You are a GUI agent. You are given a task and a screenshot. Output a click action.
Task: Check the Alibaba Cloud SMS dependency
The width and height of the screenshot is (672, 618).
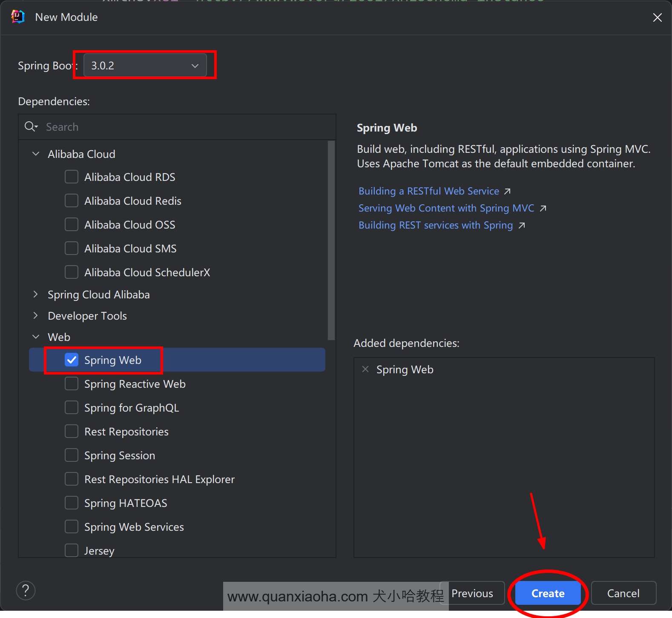click(x=72, y=248)
